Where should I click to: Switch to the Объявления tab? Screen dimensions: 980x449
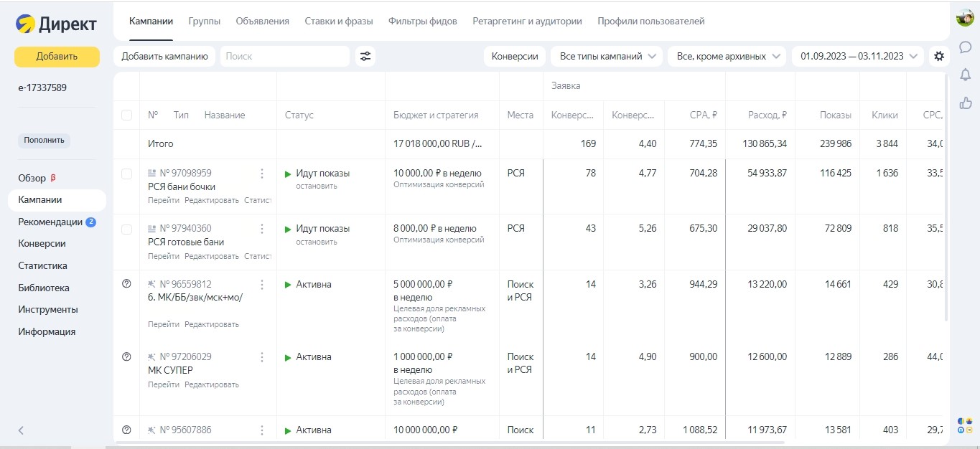pyautogui.click(x=262, y=22)
